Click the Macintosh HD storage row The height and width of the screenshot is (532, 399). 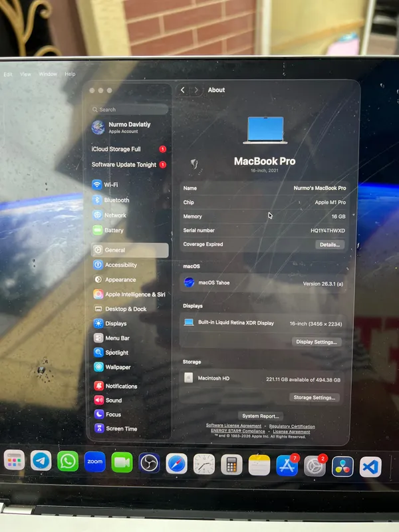pyautogui.click(x=262, y=378)
